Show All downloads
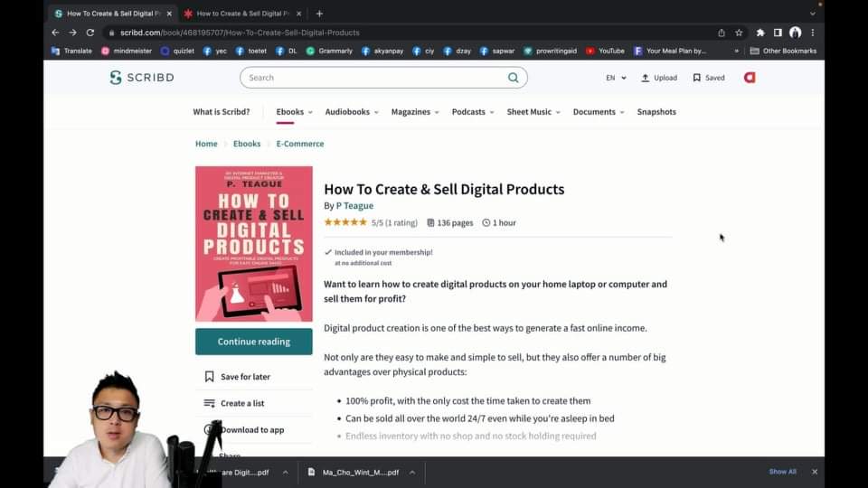This screenshot has height=488, width=868. (x=782, y=472)
